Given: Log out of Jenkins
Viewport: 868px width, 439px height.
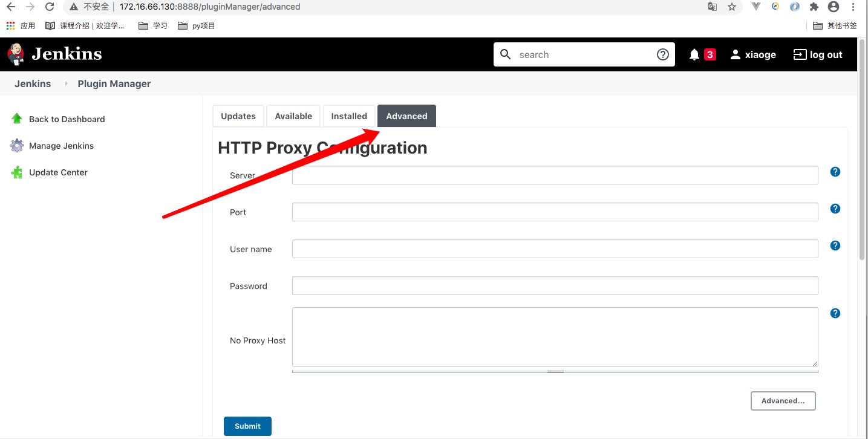Looking at the screenshot, I should [818, 54].
